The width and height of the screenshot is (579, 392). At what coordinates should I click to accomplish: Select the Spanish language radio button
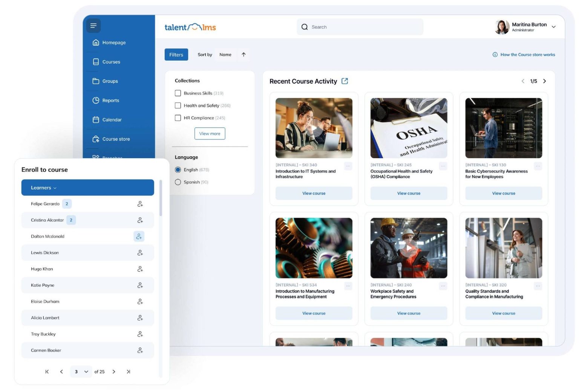178,182
